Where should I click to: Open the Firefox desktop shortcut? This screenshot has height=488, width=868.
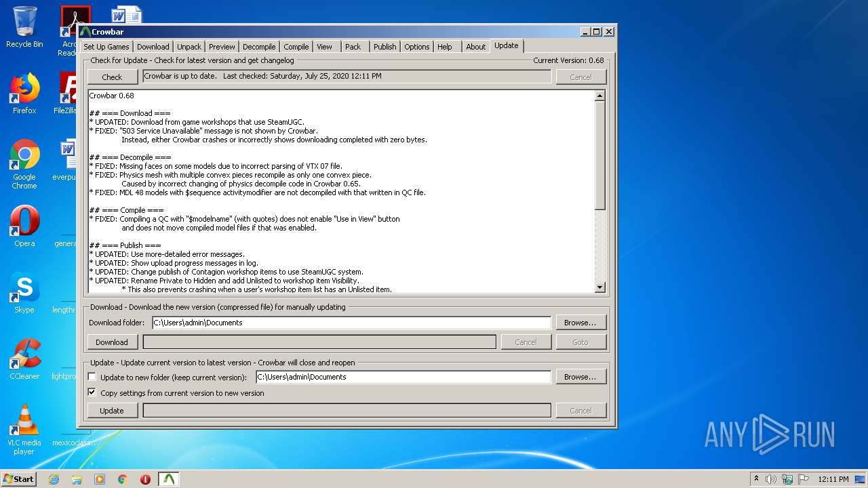click(24, 94)
